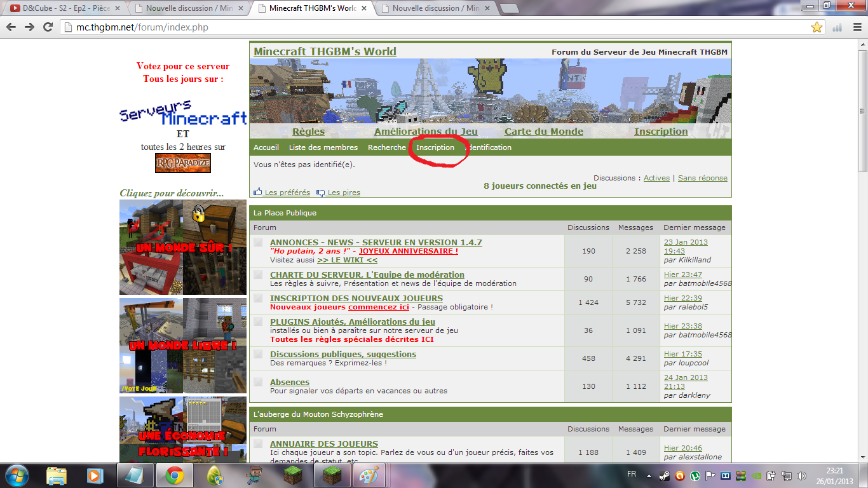Open Paint from the Windows taskbar
Image resolution: width=868 pixels, height=488 pixels.
(x=369, y=475)
